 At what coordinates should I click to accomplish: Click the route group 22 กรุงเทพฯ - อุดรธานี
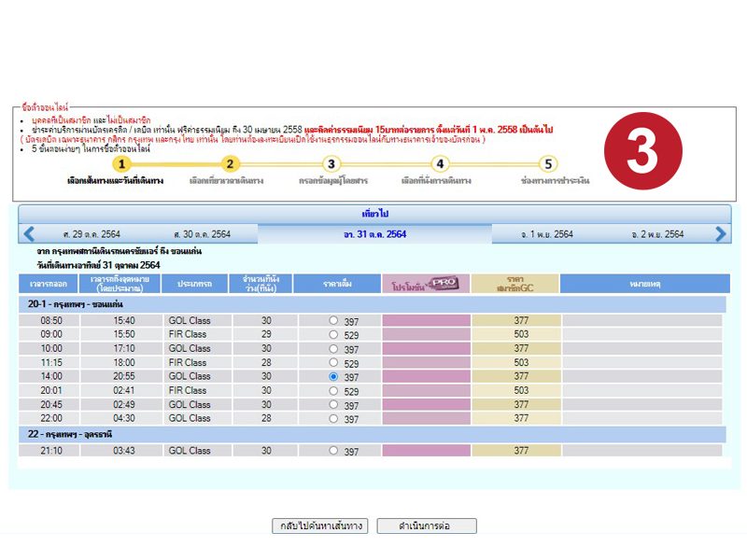pos(373,434)
